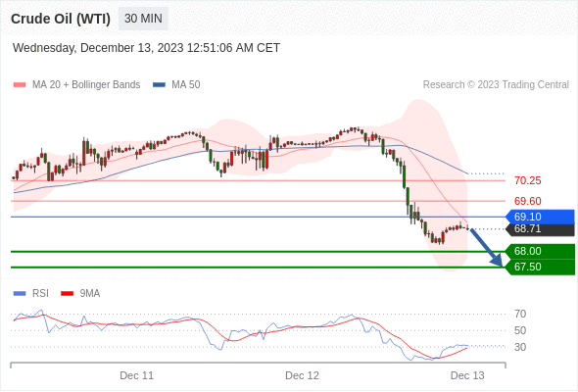The height and width of the screenshot is (392, 578).
Task: Click the MA 50 blue legend swatch
Action: point(159,85)
